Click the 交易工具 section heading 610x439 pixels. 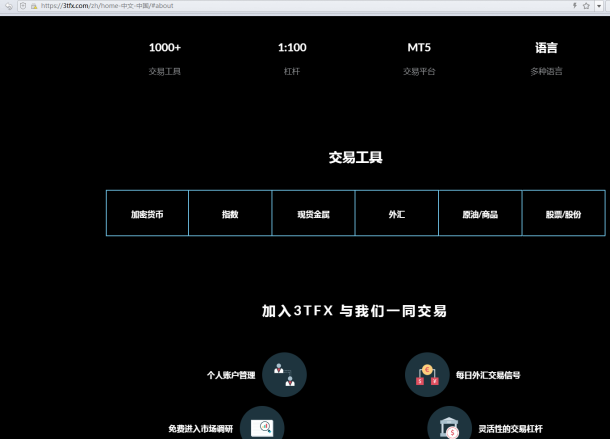[x=356, y=158]
